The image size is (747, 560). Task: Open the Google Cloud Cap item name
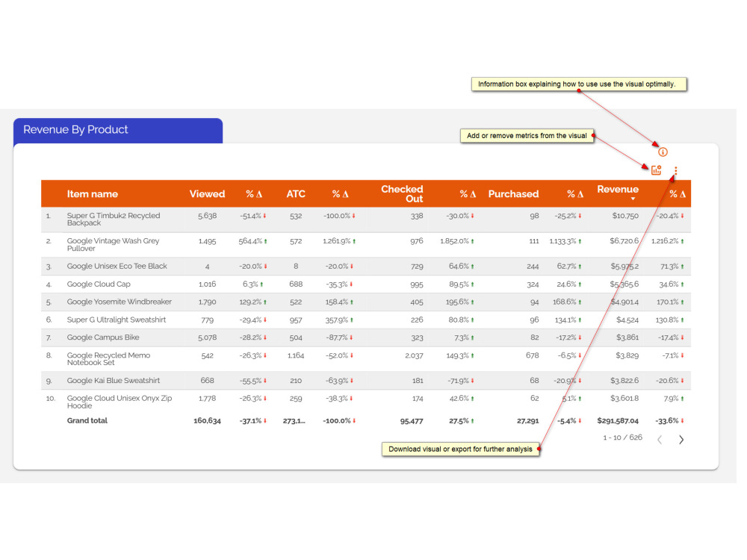[x=99, y=284]
